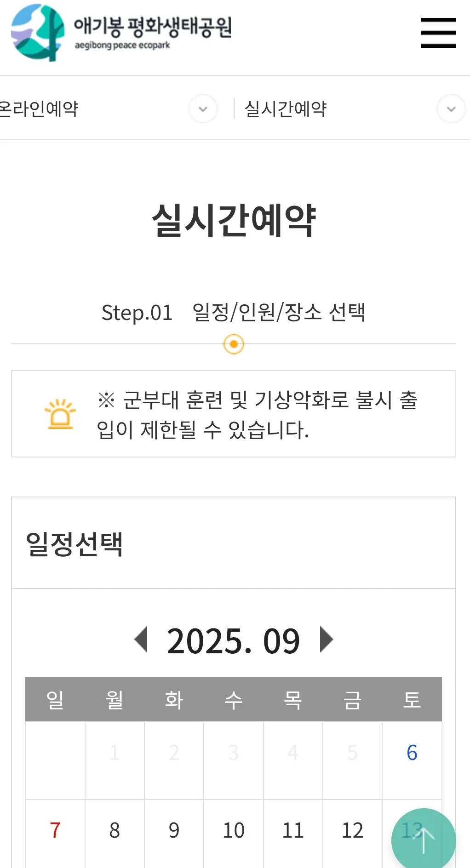Click the 일정선택 section heading
The height and width of the screenshot is (868, 470).
pyautogui.click(x=75, y=545)
